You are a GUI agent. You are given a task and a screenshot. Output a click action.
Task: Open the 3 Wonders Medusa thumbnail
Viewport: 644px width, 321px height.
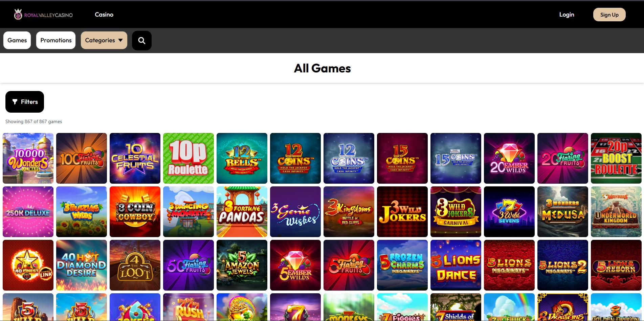[563, 212]
